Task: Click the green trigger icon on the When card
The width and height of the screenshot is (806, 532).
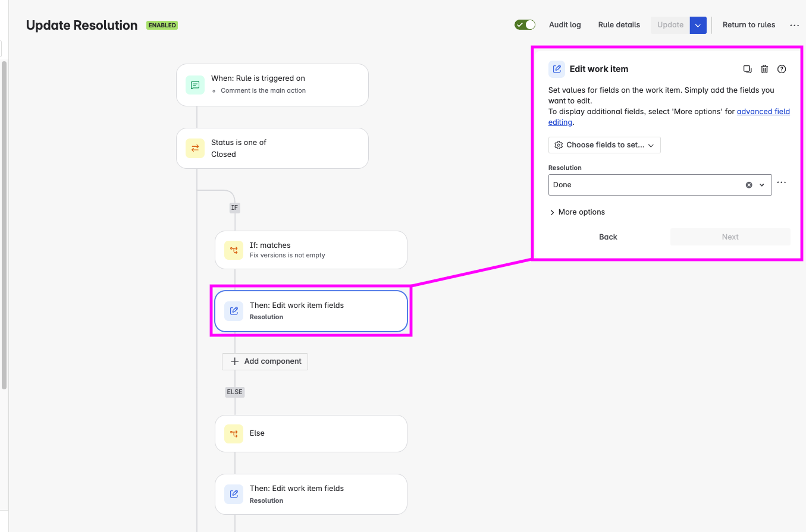Action: tap(195, 85)
